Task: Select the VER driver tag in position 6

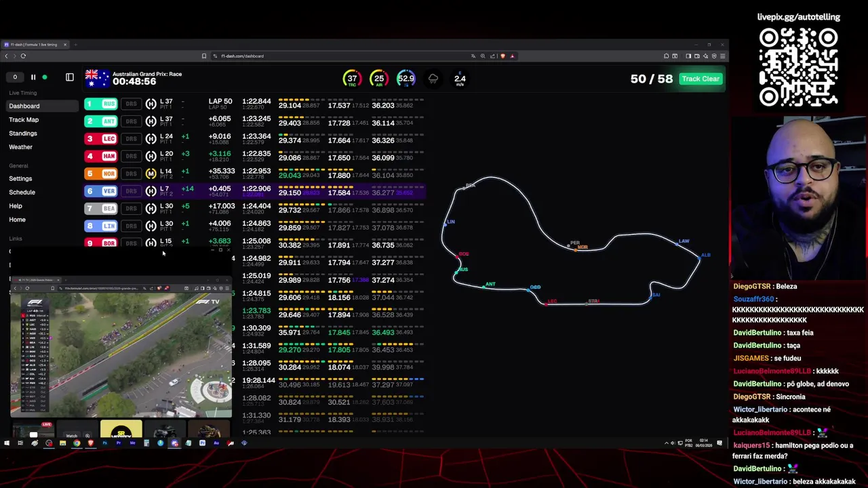Action: pos(101,191)
